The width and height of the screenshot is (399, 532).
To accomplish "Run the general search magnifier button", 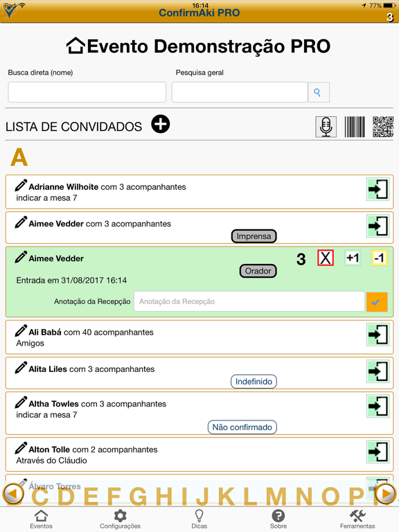I will point(318,92).
